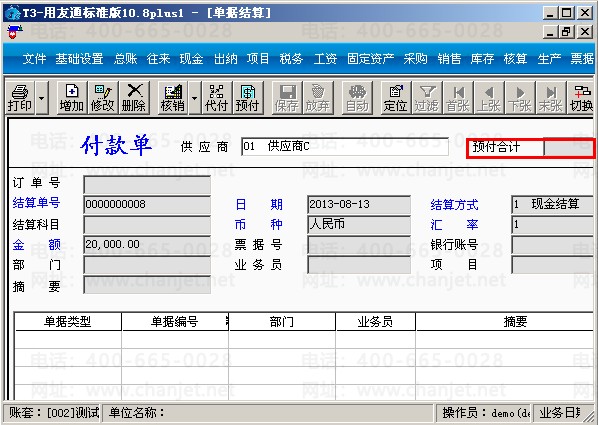Viewport: 598px width, 425px height.
Task: Open the 核算 menu
Action: click(x=516, y=59)
